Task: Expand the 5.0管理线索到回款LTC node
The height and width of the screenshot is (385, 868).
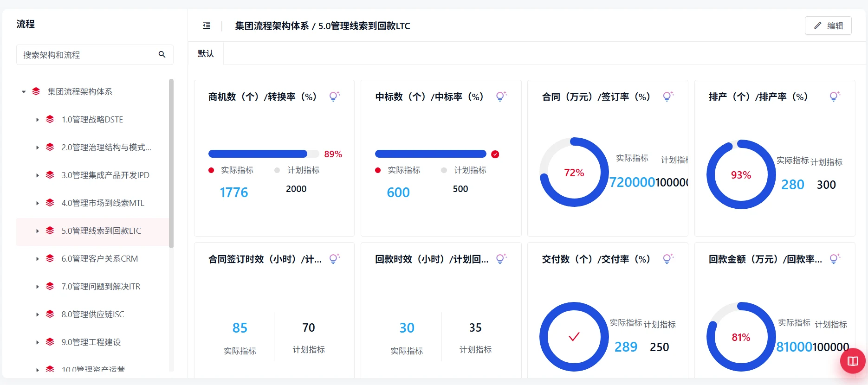Action: click(x=38, y=231)
